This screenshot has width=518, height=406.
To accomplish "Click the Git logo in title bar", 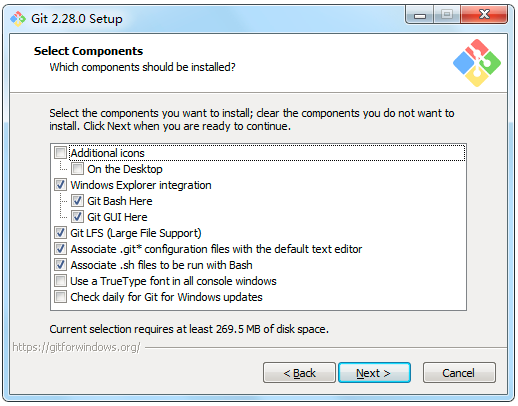I will click(18, 19).
